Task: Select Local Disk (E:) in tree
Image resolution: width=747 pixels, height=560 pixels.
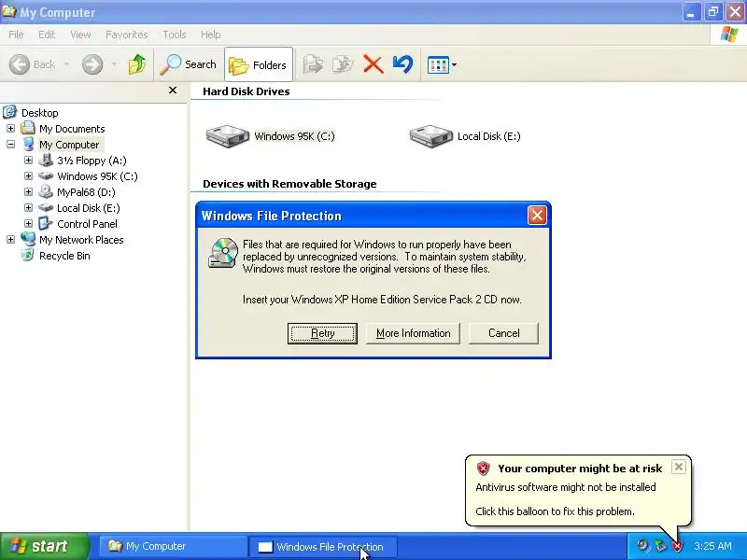Action: (x=88, y=208)
